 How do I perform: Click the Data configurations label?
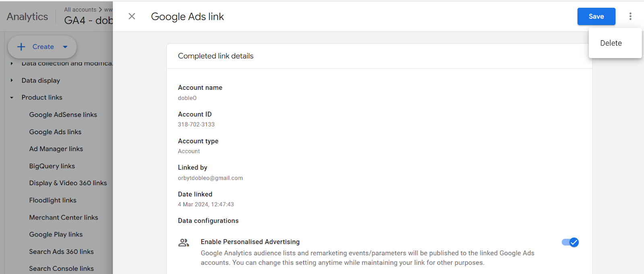coord(208,221)
